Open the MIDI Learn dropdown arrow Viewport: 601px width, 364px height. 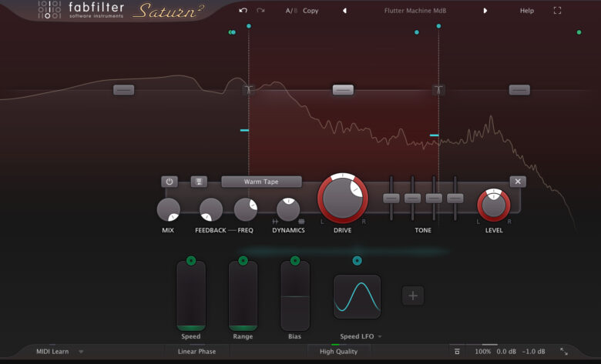81,352
